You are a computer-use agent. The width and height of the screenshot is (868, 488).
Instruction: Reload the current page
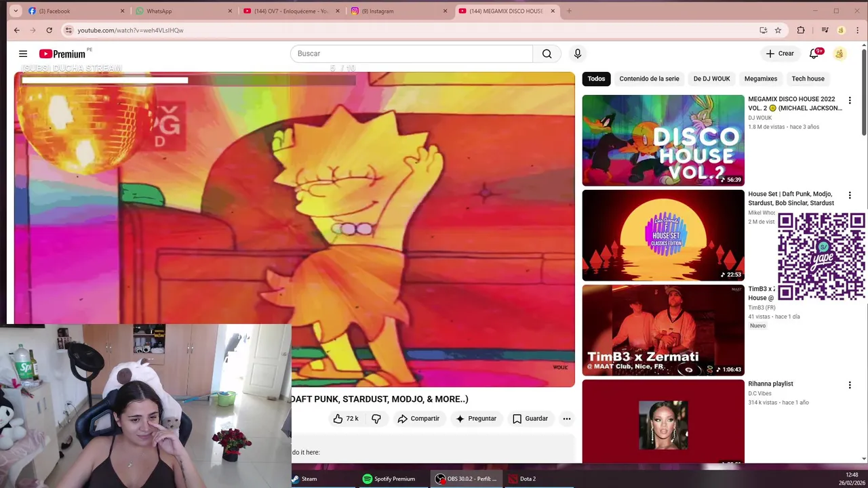pyautogui.click(x=49, y=30)
